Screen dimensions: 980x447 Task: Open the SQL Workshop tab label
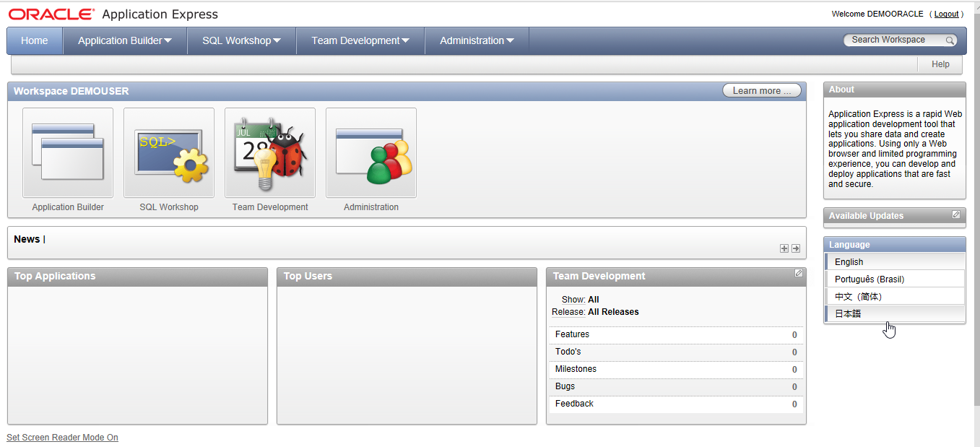(x=236, y=40)
